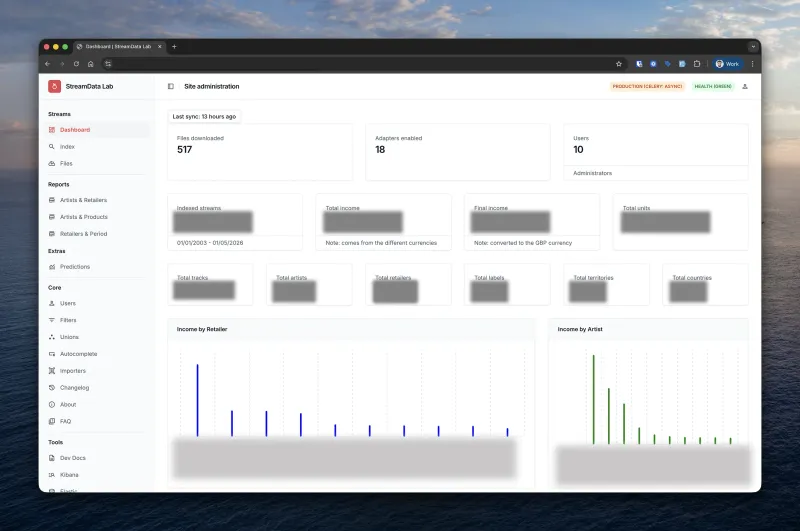Click the Autocomplete icon

coord(52,353)
